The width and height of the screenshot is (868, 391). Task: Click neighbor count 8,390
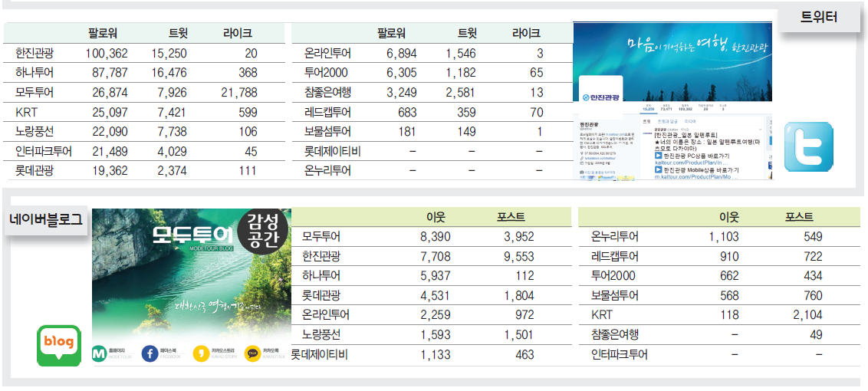tap(436, 237)
